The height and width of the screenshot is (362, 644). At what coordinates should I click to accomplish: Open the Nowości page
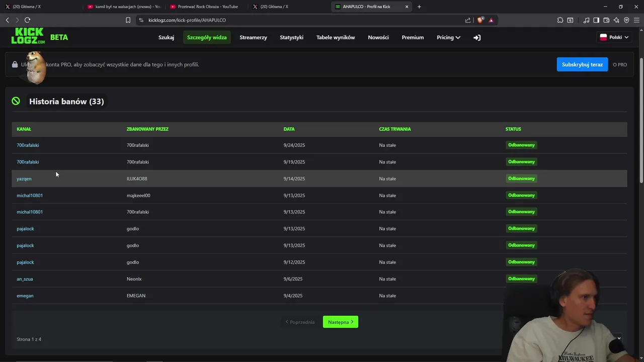coord(378,37)
